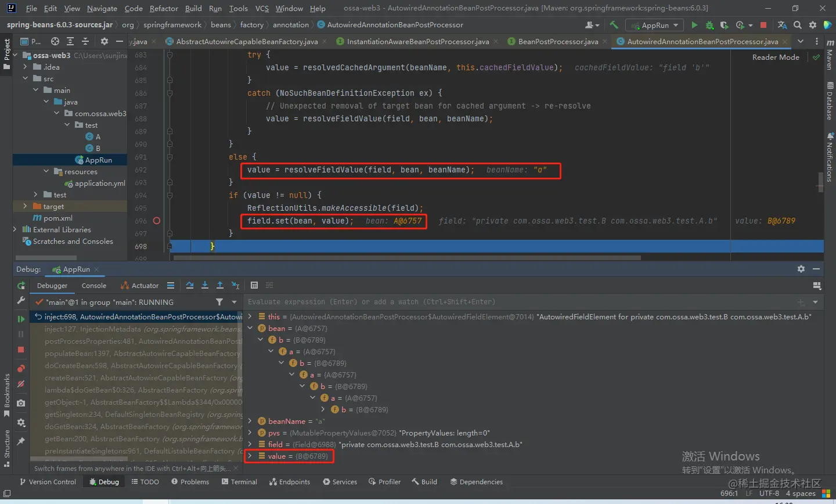Stop the process using top toolbar stop
This screenshot has height=504, width=836.
[x=763, y=25]
